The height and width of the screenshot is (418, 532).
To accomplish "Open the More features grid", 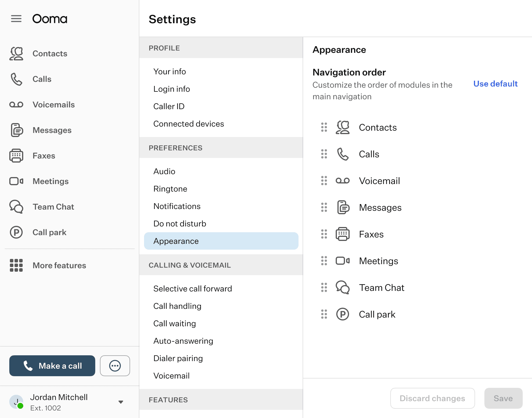I will [x=16, y=265].
